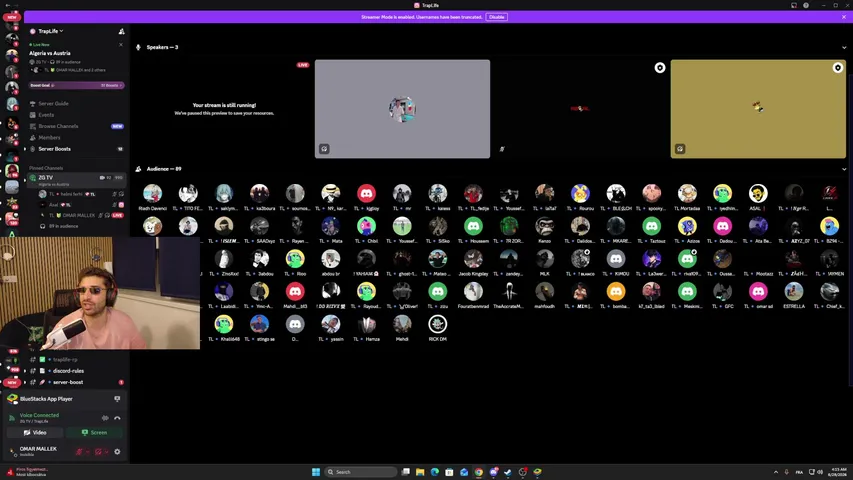This screenshot has width=853, height=480.
Task: Open Server Guide
Action: point(53,103)
